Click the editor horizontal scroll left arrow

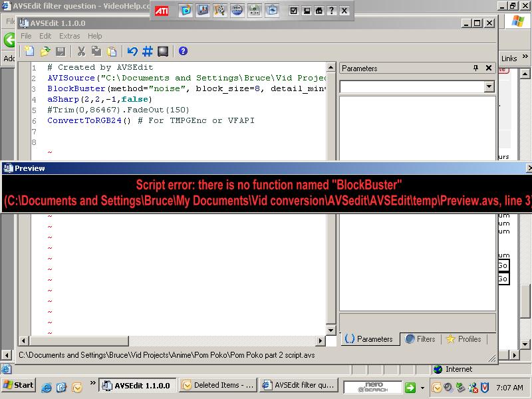click(23, 340)
